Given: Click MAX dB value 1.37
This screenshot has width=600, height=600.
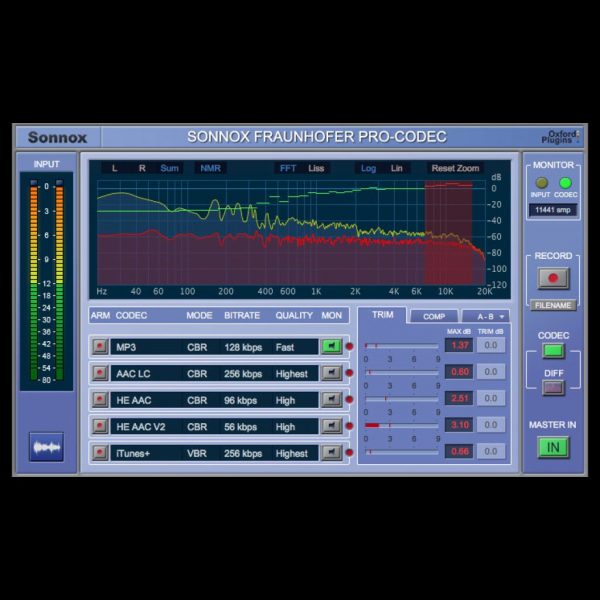Looking at the screenshot, I should click(x=459, y=345).
